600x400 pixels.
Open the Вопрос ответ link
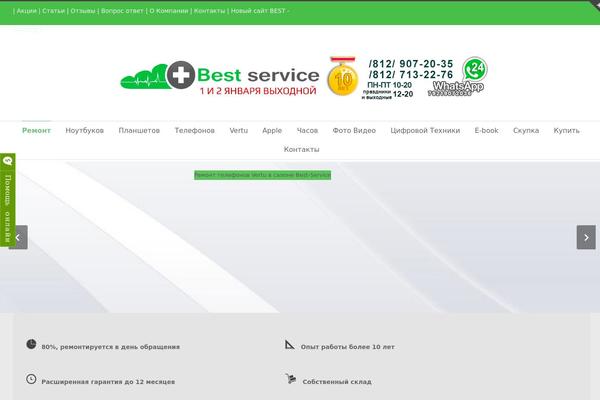coord(122,11)
